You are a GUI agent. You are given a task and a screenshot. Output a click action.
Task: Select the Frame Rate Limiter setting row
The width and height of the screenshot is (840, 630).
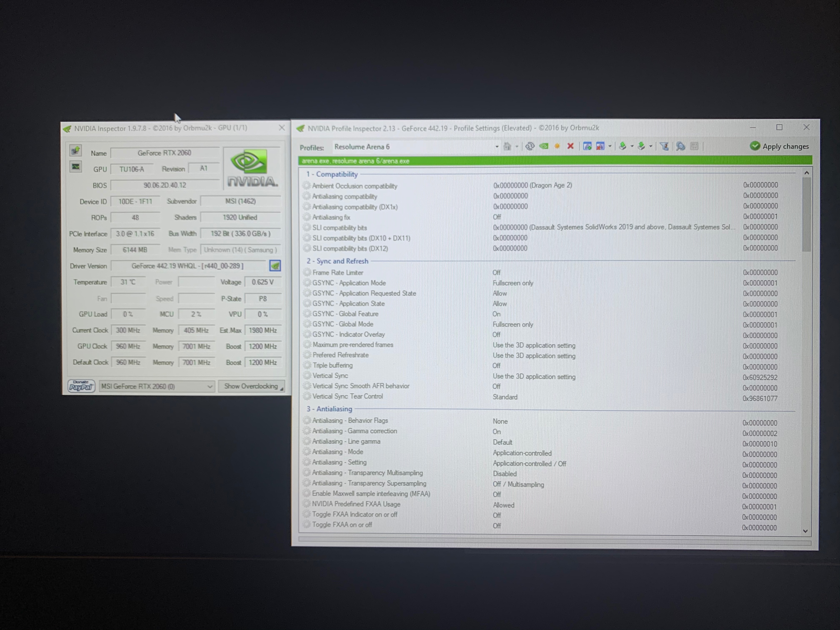338,273
